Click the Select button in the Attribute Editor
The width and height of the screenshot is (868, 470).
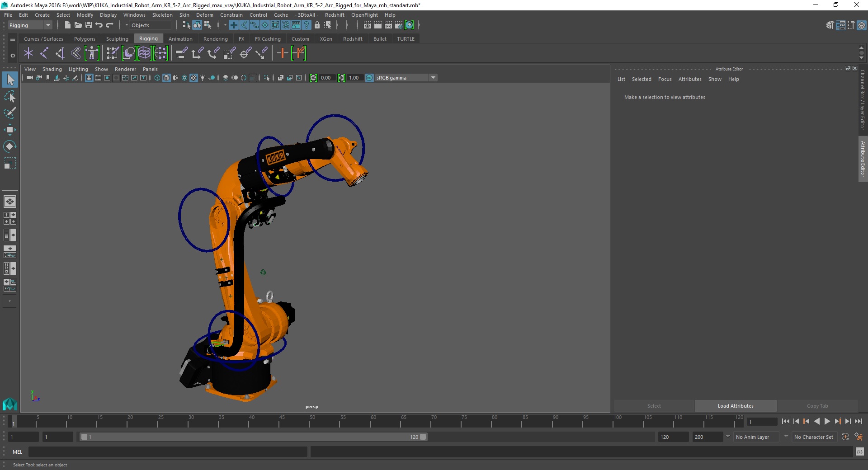pos(654,406)
